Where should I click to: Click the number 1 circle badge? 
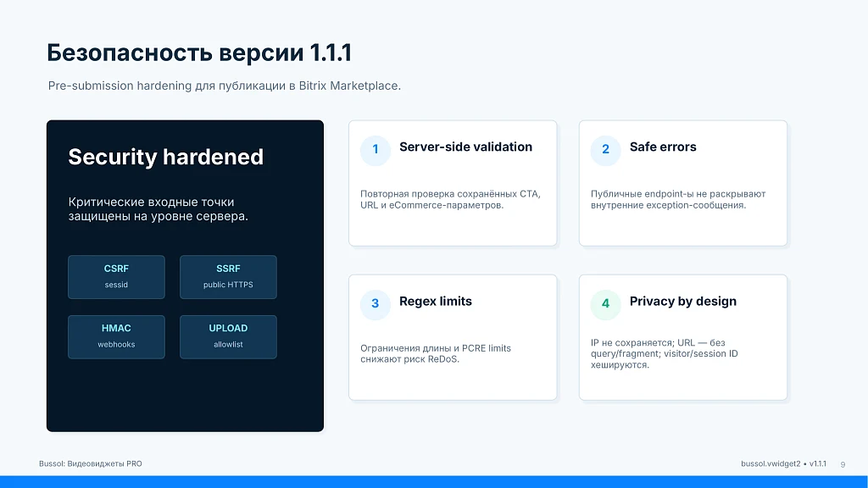(x=376, y=149)
